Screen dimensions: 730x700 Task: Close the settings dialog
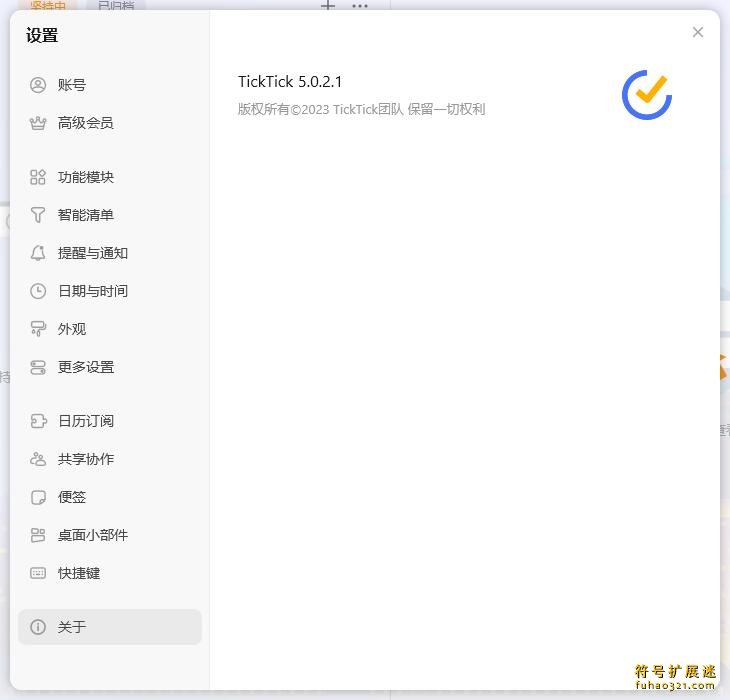click(697, 32)
